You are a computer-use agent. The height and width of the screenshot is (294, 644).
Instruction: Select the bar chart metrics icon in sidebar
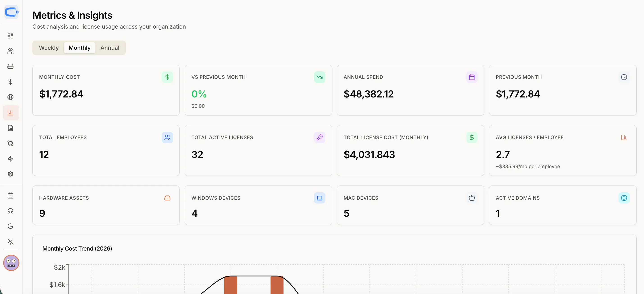[x=11, y=113]
